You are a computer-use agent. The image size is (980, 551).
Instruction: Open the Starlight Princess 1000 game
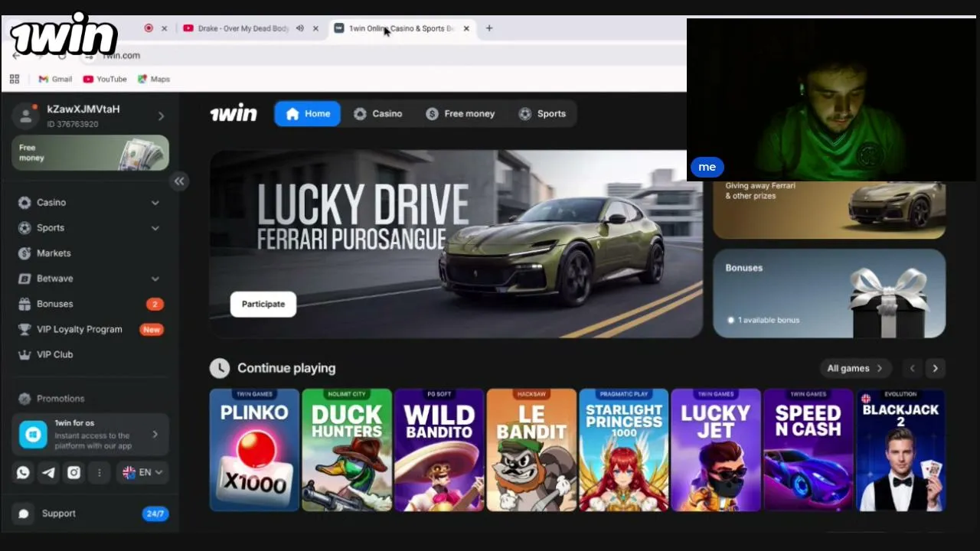624,450
